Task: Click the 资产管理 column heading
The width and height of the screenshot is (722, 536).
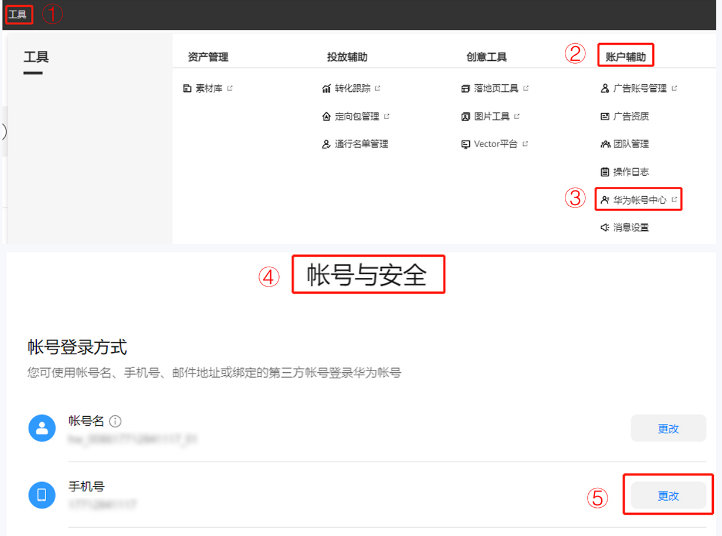Action: (x=208, y=57)
